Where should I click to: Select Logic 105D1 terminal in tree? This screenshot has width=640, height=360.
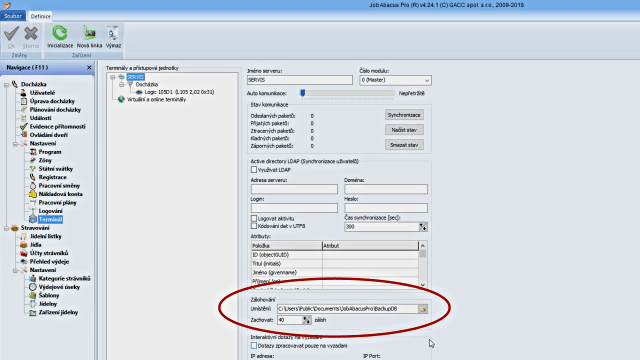[x=179, y=92]
